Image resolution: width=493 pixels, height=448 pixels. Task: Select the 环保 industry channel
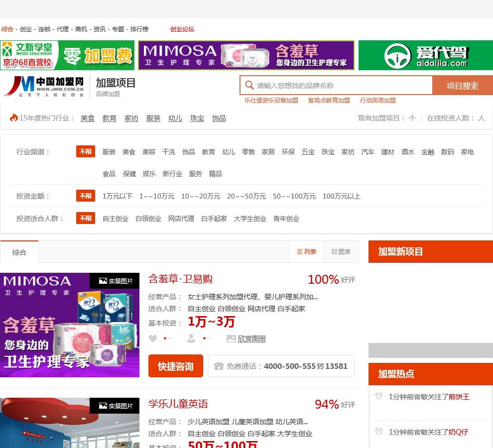pyautogui.click(x=288, y=152)
